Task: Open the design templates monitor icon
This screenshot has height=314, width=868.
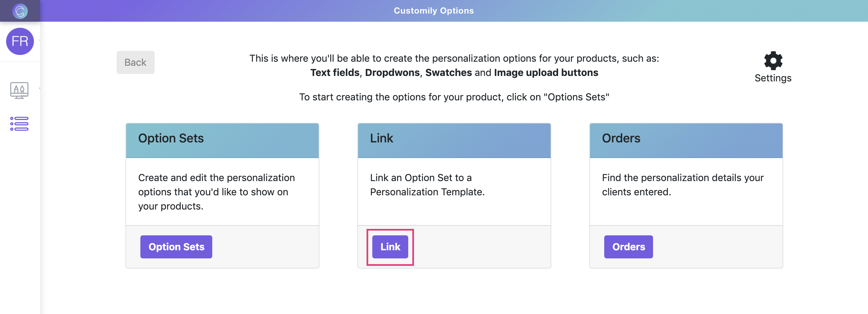Action: (x=19, y=90)
